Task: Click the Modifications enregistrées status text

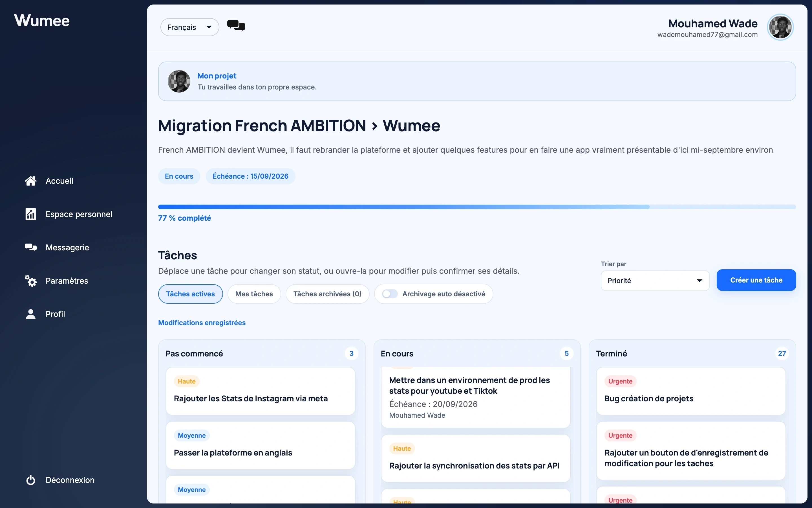Action: pyautogui.click(x=202, y=323)
